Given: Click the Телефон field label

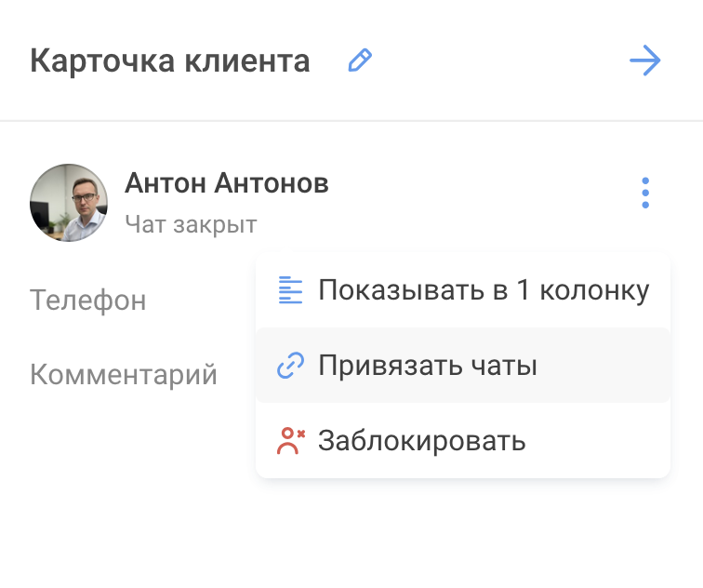Looking at the screenshot, I should click(87, 301).
